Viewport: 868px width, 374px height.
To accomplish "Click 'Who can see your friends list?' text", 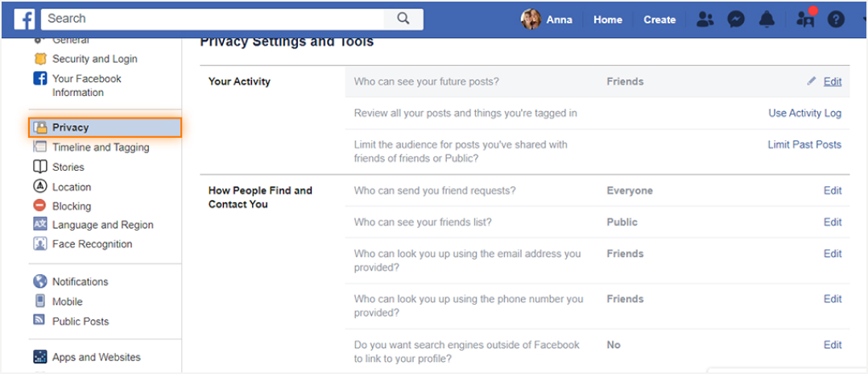I will click(x=423, y=222).
